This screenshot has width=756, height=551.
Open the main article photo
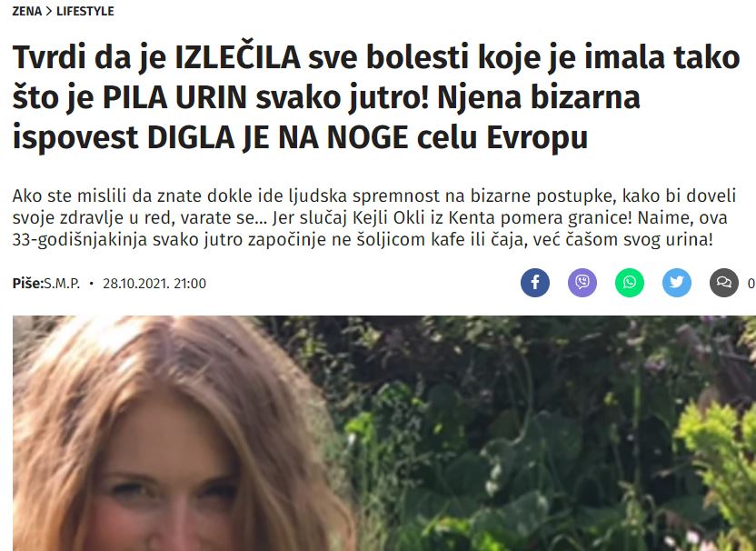coord(384,434)
